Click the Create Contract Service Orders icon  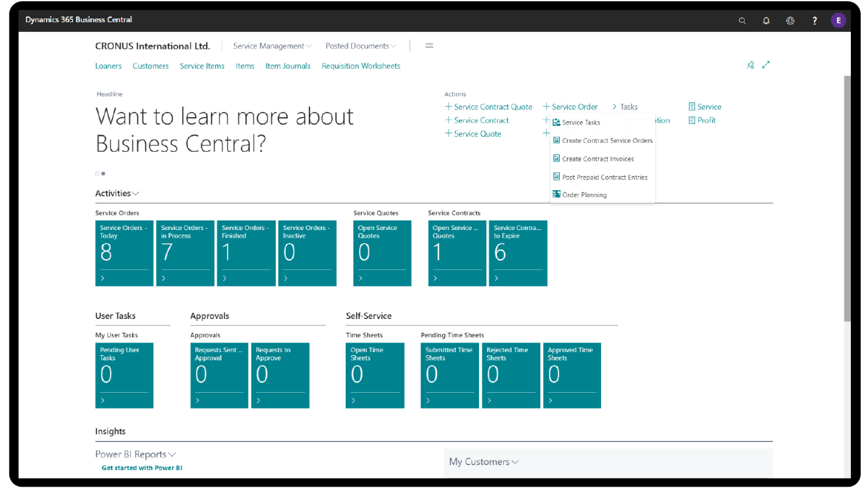click(557, 140)
